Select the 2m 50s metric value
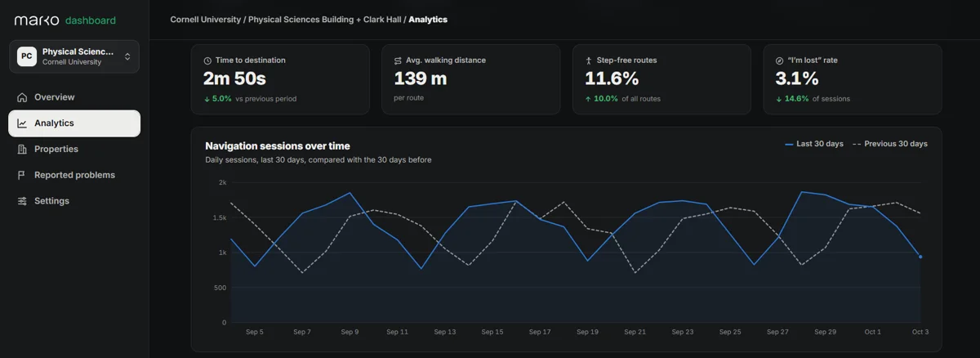 (x=234, y=79)
